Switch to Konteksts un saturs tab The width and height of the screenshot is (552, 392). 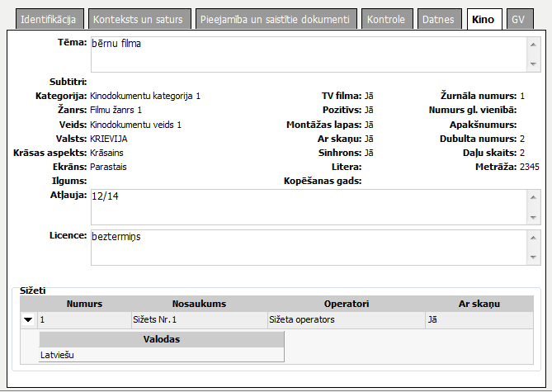click(139, 19)
